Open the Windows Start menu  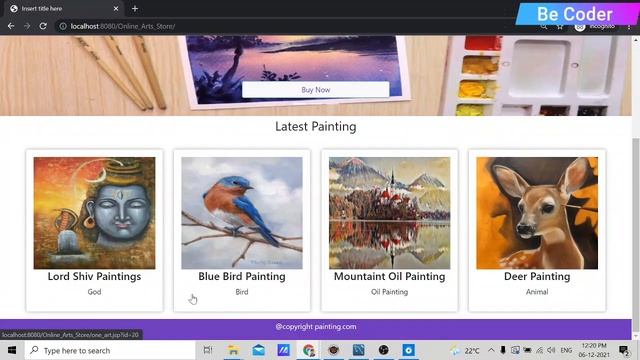pos(12,350)
